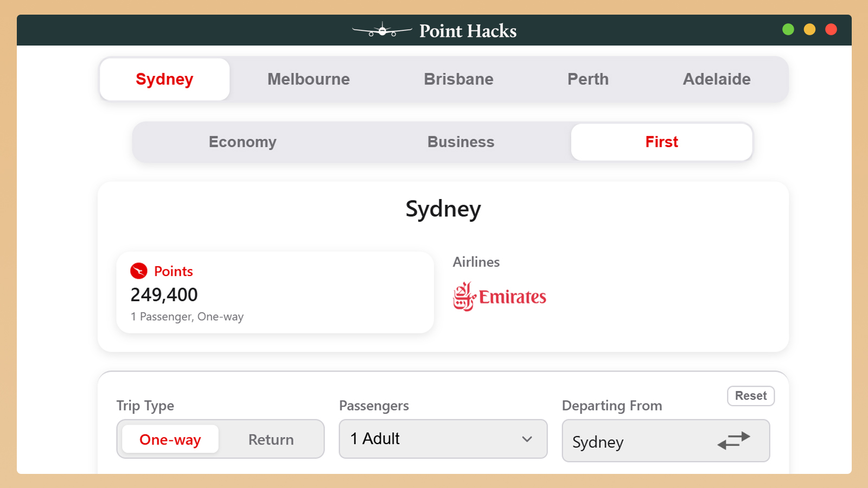
Task: Swap departure direction with arrows icon
Action: pos(733,440)
